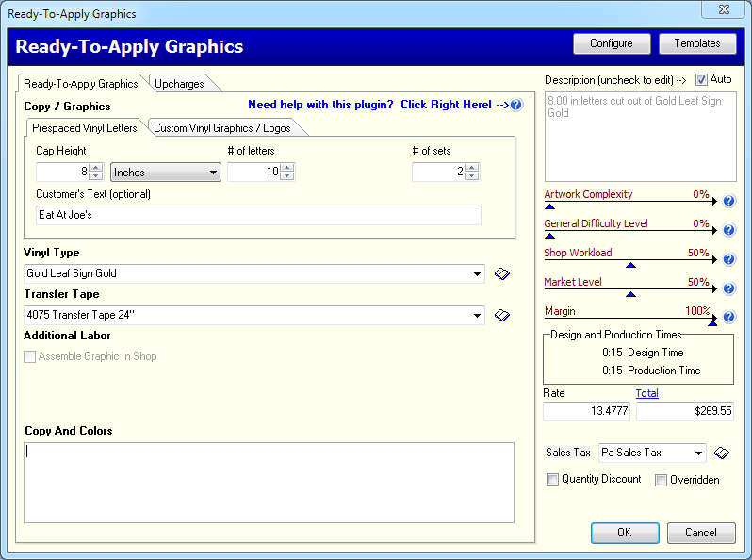The height and width of the screenshot is (560, 752).
Task: Open Transfer Tape lookup book icon
Action: tap(503, 315)
